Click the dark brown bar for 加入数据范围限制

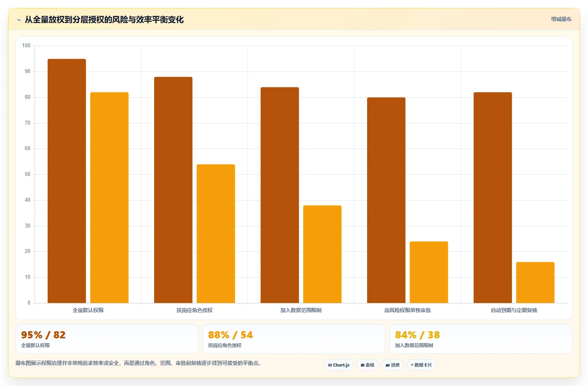pyautogui.click(x=280, y=195)
